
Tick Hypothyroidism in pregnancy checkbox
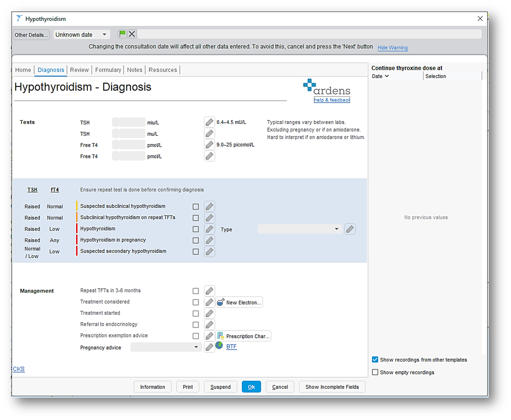click(196, 240)
